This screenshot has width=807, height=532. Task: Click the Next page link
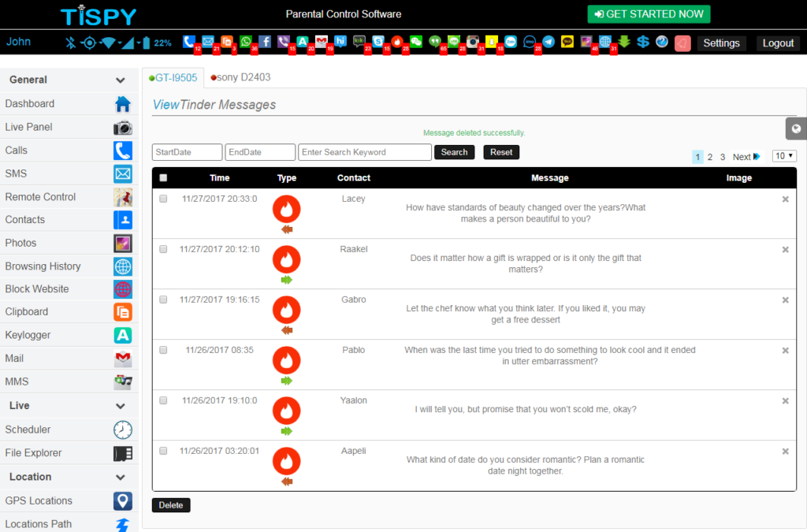point(746,157)
